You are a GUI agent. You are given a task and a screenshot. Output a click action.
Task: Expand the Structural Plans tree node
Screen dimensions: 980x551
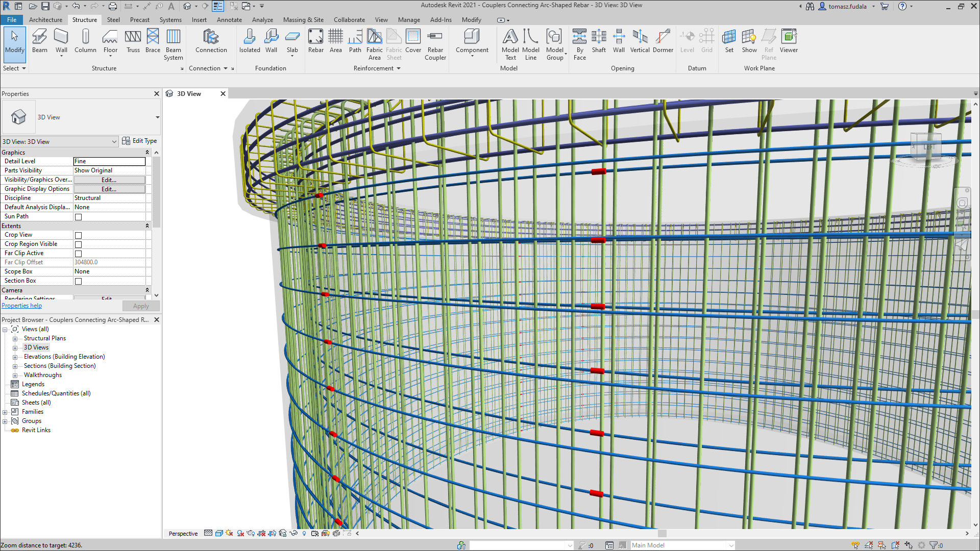coord(15,339)
